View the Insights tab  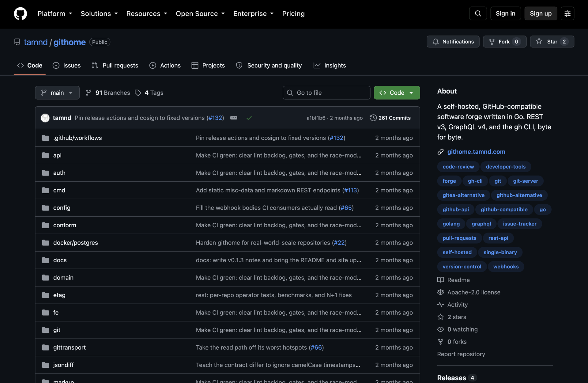[330, 66]
